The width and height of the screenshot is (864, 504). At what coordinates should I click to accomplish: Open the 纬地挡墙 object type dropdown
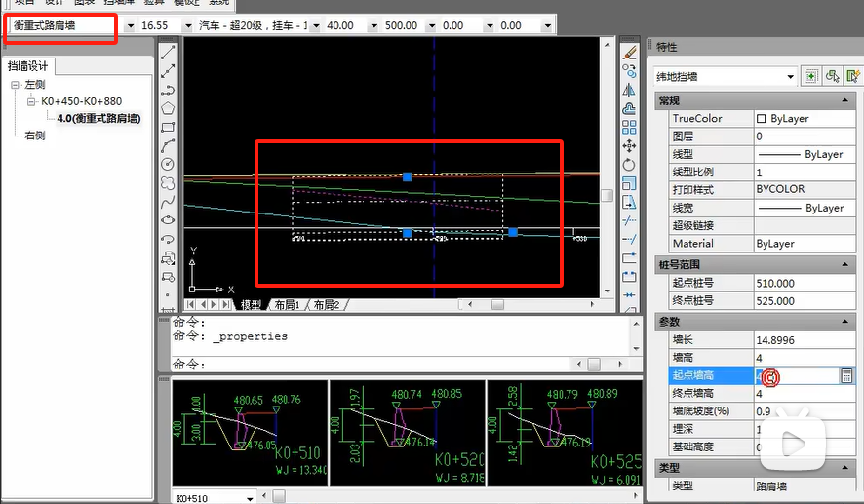(x=791, y=76)
